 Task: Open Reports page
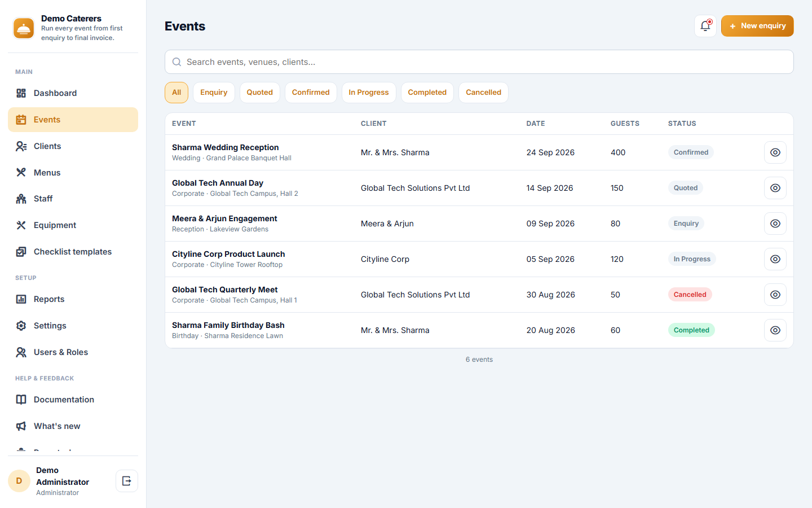pyautogui.click(x=73, y=299)
